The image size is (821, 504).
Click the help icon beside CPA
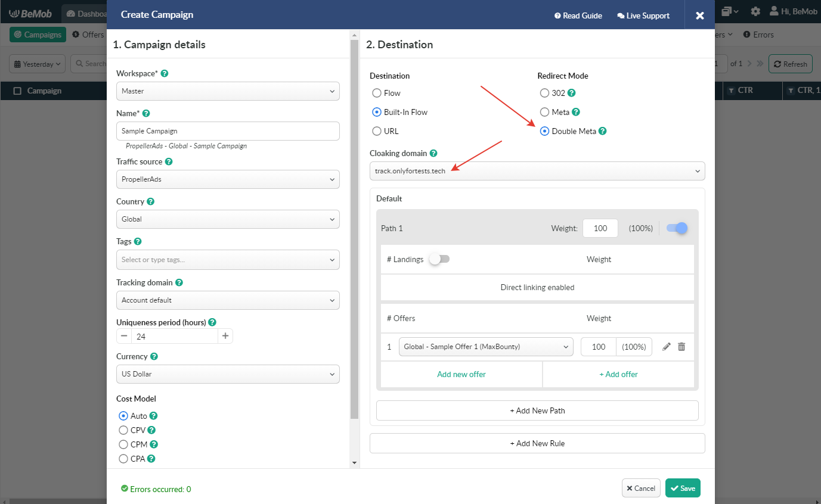click(151, 459)
